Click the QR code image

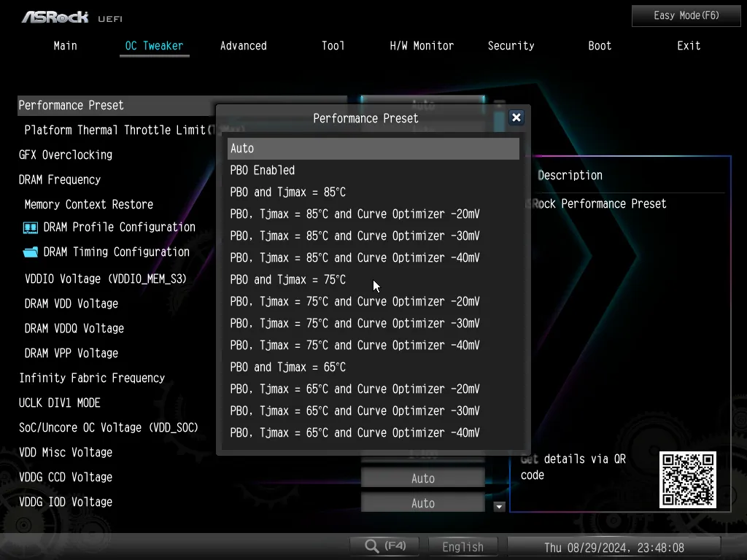(x=687, y=480)
